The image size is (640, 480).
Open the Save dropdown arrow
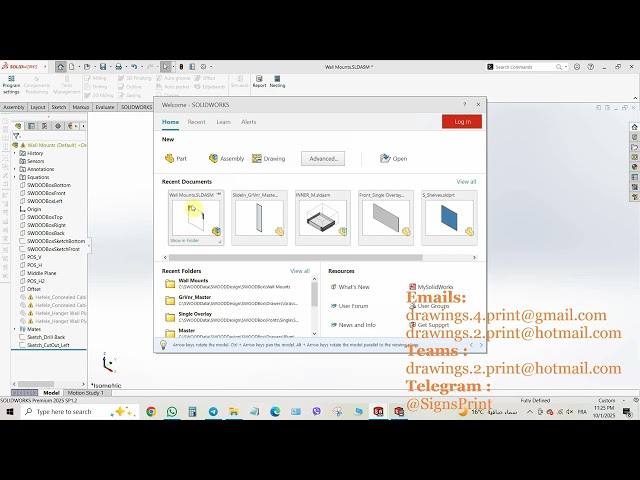coord(110,67)
